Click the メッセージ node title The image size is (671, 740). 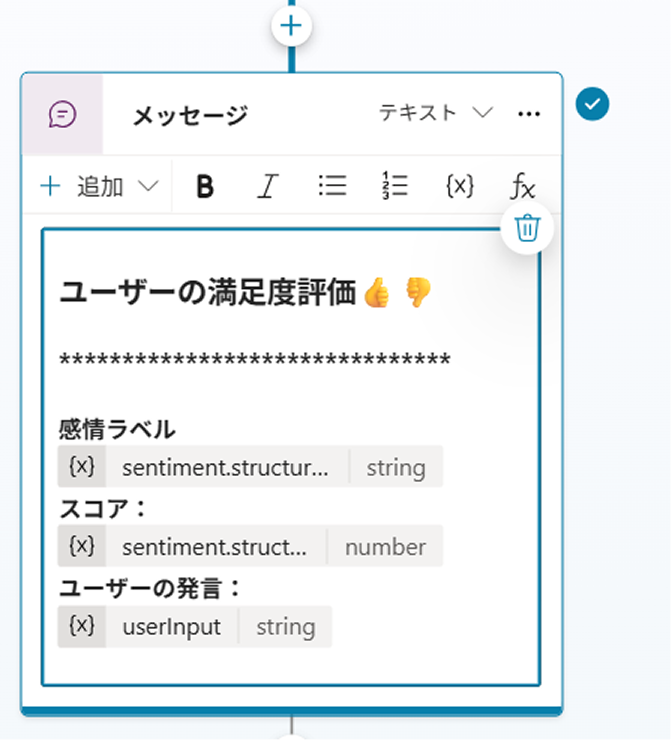[x=190, y=116]
